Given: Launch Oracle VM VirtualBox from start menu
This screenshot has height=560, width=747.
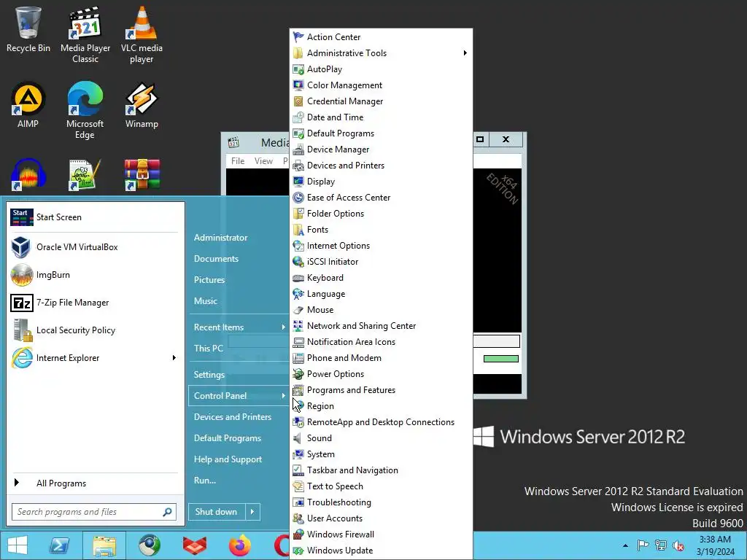Looking at the screenshot, I should pyautogui.click(x=94, y=247).
